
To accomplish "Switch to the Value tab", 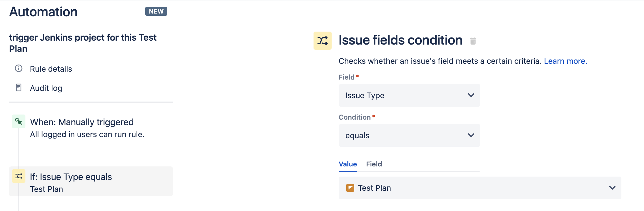I will coord(348,164).
